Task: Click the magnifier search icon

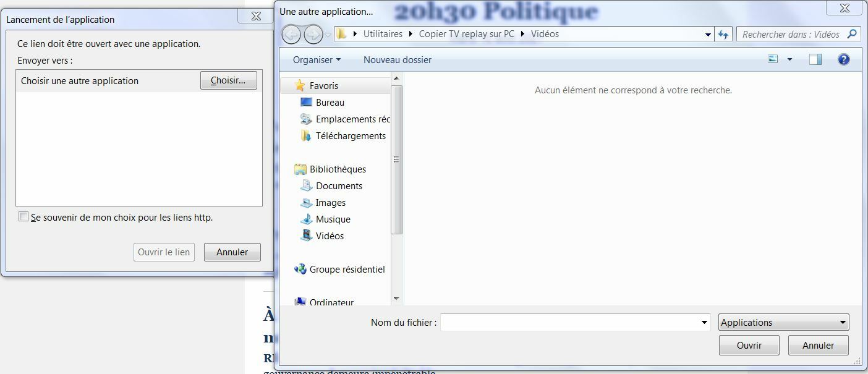Action: click(x=852, y=34)
